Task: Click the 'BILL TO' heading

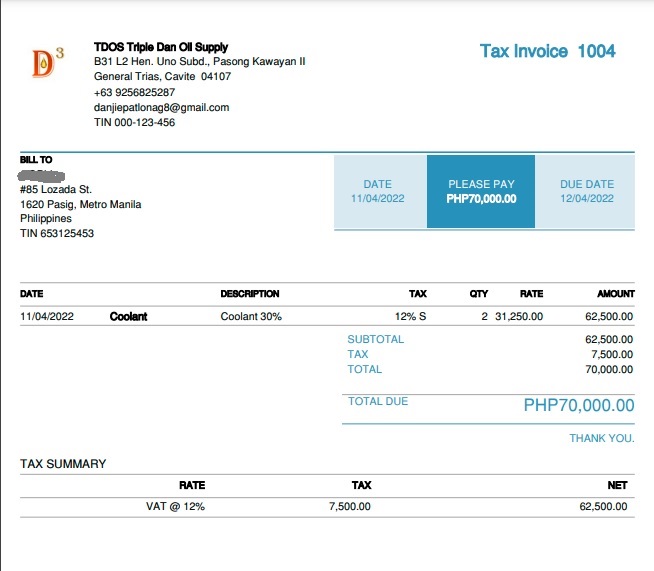Action: click(x=36, y=160)
